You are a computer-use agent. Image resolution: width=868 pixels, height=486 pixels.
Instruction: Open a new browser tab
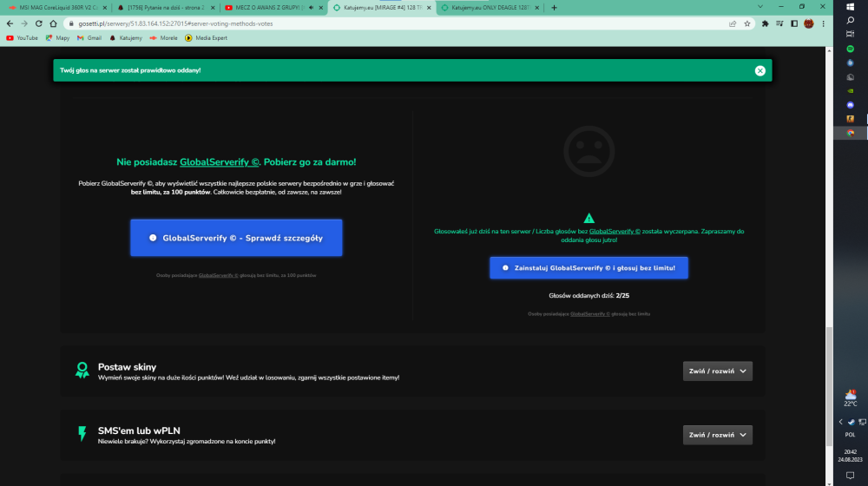(554, 8)
